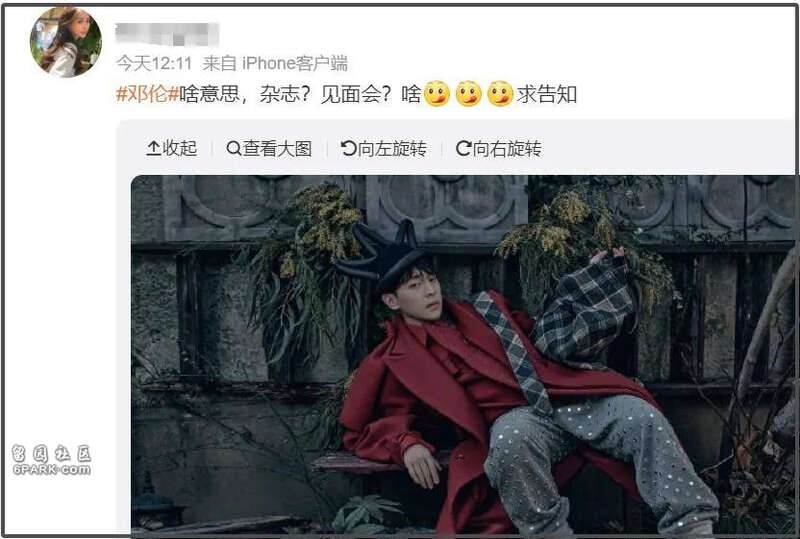800x539 pixels.
Task: Click the photo of man in red coat
Action: [x=463, y=355]
